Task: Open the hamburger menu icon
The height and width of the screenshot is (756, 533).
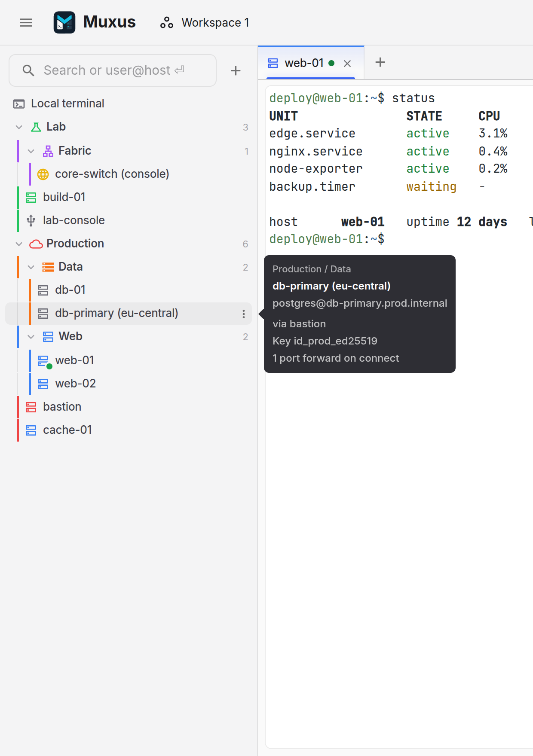Action: coord(26,22)
